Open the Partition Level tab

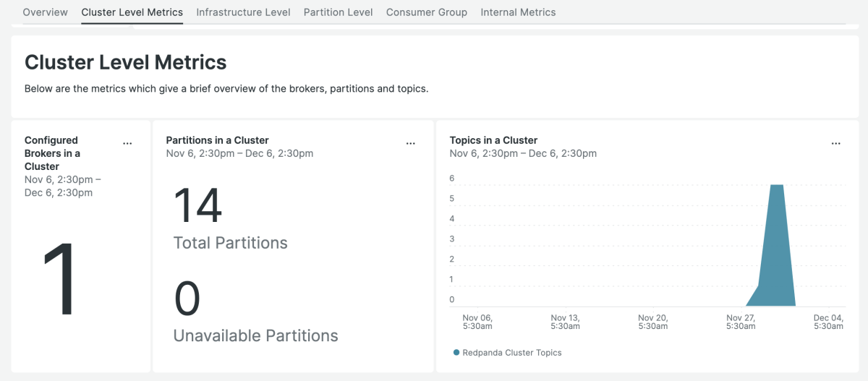(338, 12)
